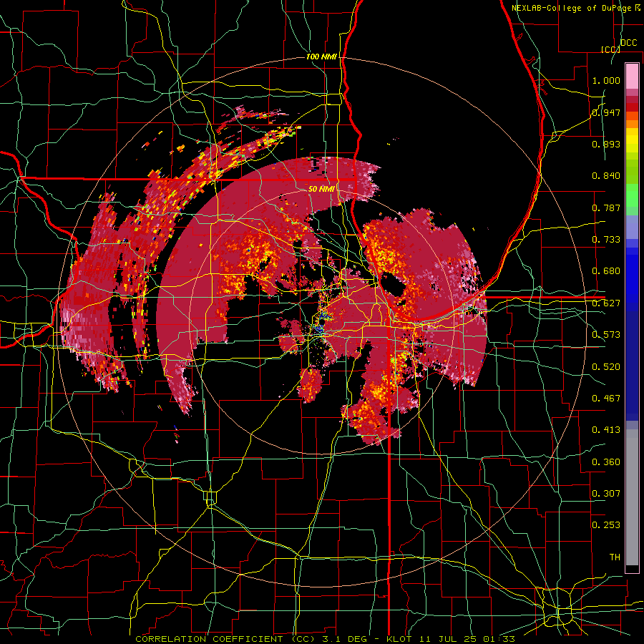The height and width of the screenshot is (644, 644).
Task: Click the 1.000 scale value
Action: click(606, 80)
